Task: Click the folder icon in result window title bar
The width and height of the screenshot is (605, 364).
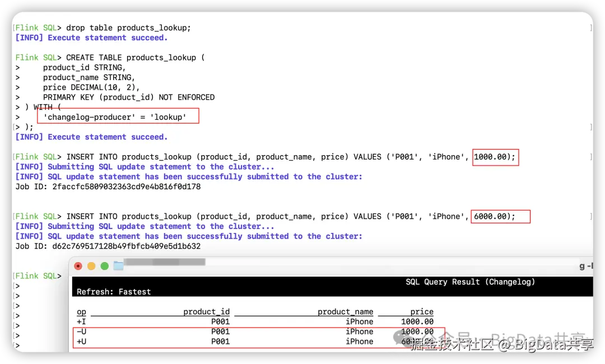Action: click(x=118, y=266)
